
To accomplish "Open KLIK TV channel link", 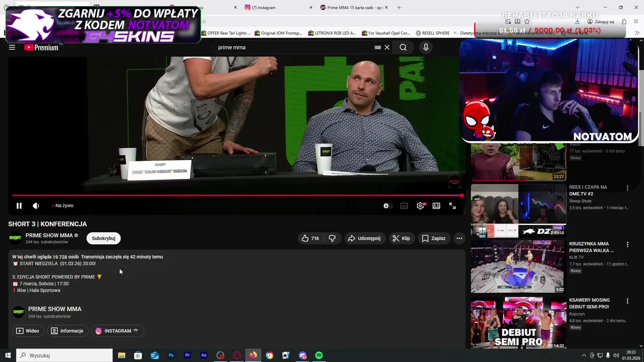I will 577,257.
